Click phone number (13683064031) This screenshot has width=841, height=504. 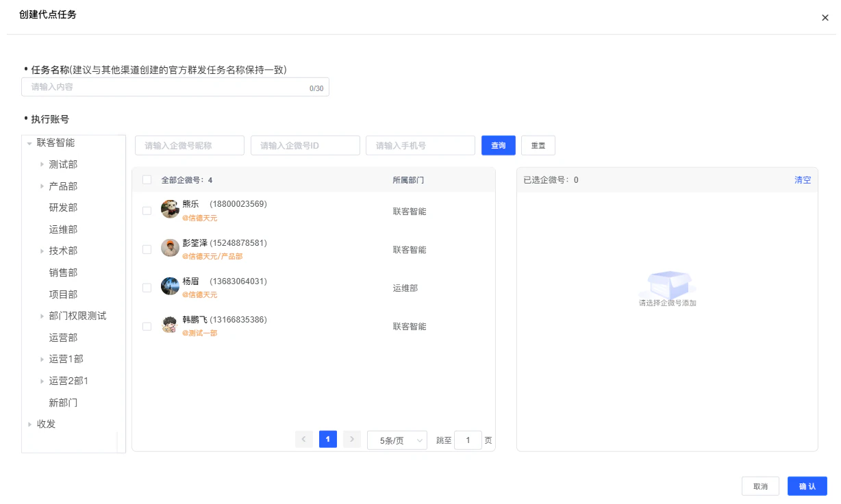pyautogui.click(x=238, y=281)
